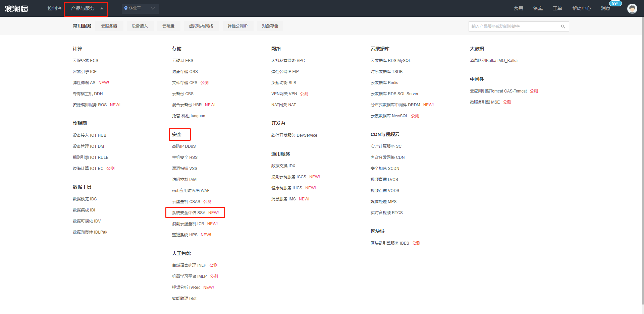Open 消息队列Kafka IMQ_Kafka
This screenshot has width=644, height=314.
[494, 61]
